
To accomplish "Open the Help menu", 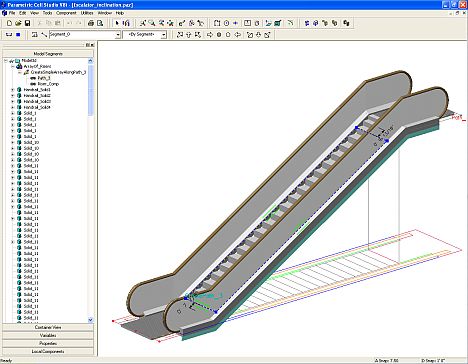I will point(120,13).
